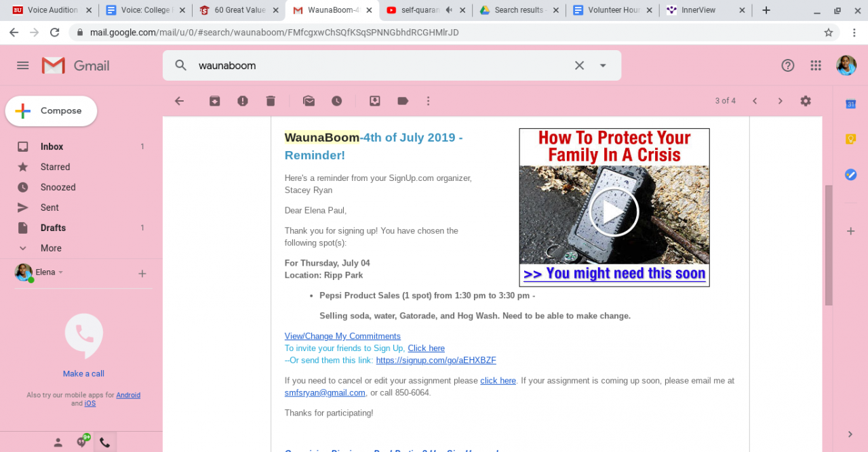Play the family crisis ad video
The image size is (868, 452).
click(614, 212)
